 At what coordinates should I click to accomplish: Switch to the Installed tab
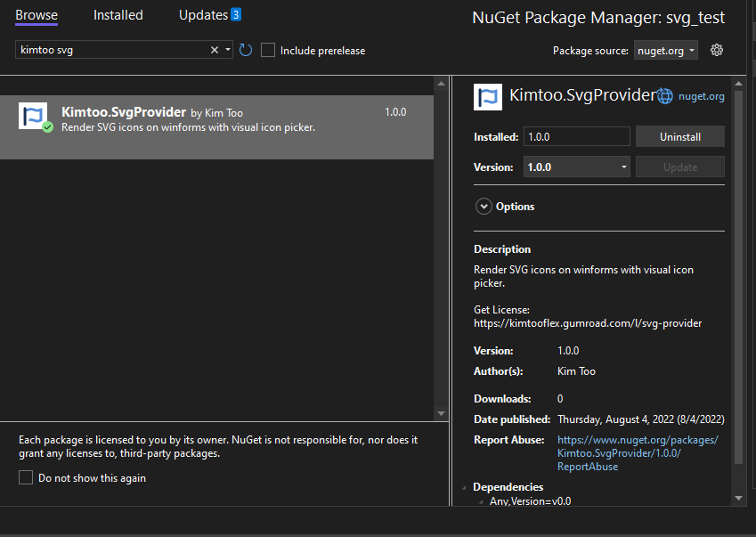(x=118, y=15)
